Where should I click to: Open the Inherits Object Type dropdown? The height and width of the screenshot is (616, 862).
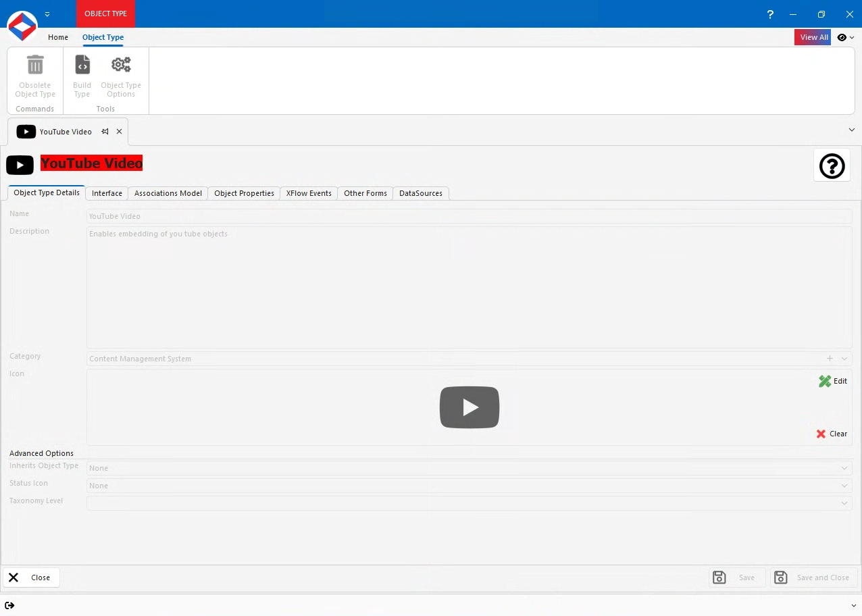pos(844,467)
